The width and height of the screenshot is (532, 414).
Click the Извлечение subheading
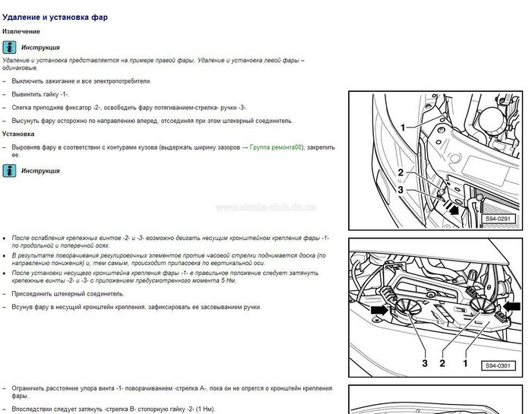pyautogui.click(x=21, y=32)
